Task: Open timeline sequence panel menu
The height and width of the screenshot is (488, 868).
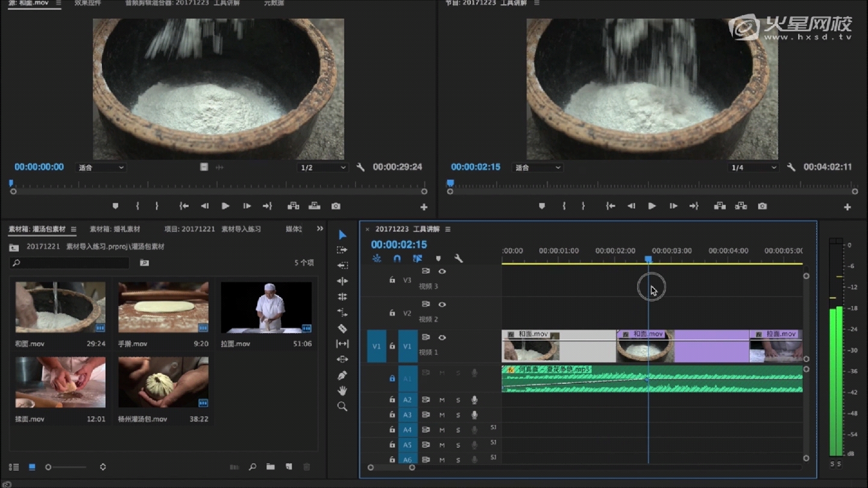Action: tap(448, 229)
